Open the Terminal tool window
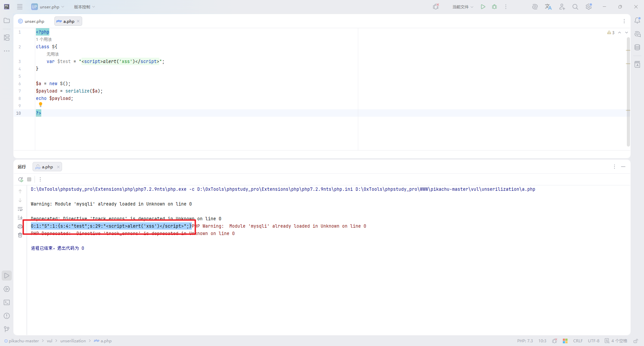 [7, 302]
